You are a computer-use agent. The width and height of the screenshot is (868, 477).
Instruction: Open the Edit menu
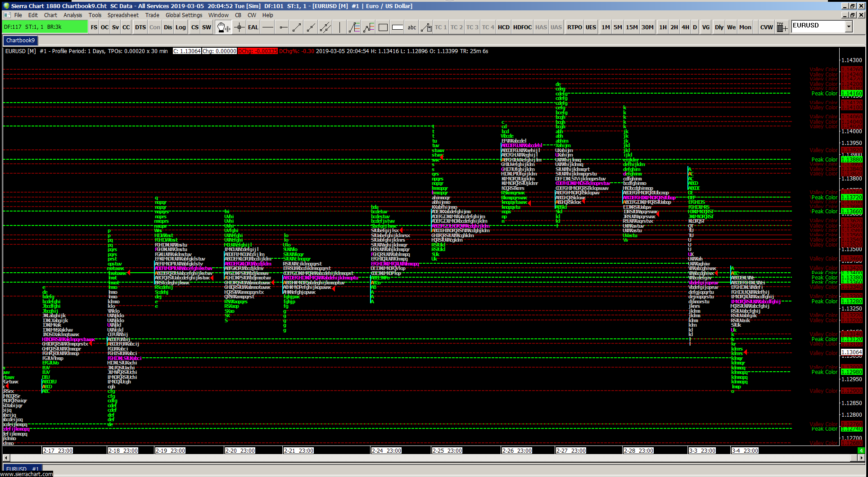(x=33, y=15)
